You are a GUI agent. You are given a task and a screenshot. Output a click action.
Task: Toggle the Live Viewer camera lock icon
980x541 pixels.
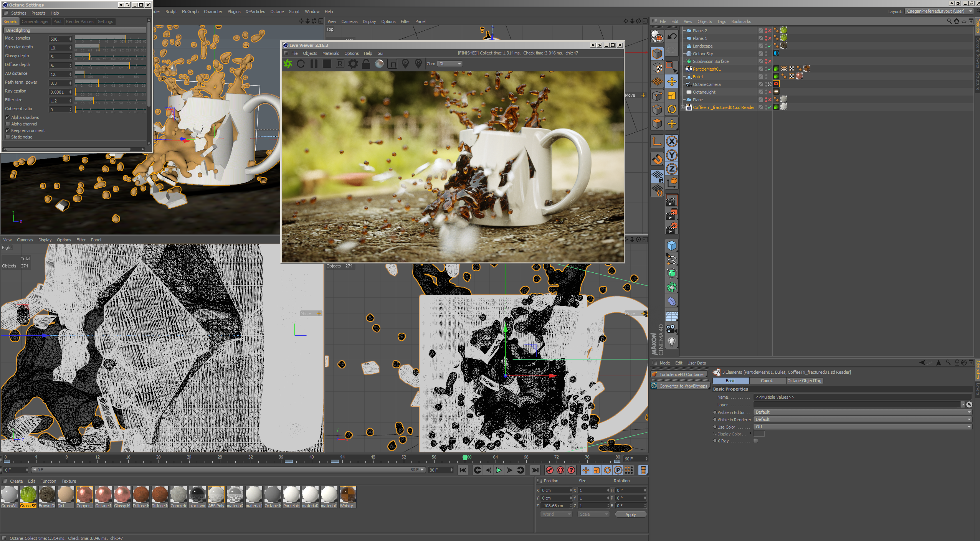pyautogui.click(x=366, y=64)
